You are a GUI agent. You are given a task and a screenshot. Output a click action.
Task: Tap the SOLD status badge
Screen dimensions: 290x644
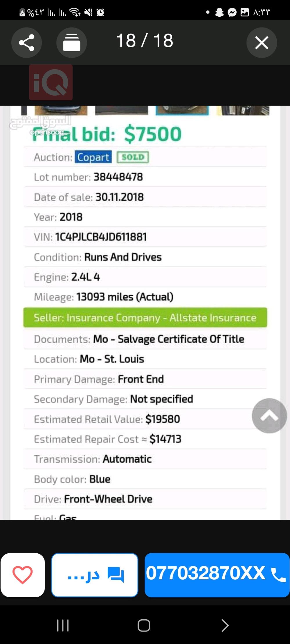click(x=133, y=157)
